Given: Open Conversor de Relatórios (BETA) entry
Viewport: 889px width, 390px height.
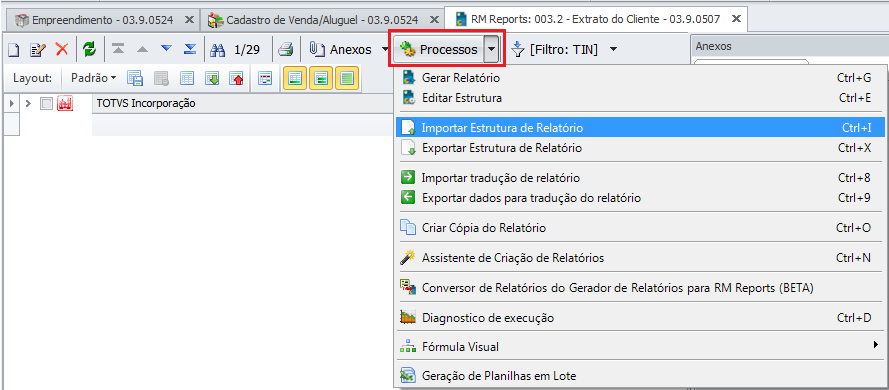Looking at the screenshot, I should point(640,288).
